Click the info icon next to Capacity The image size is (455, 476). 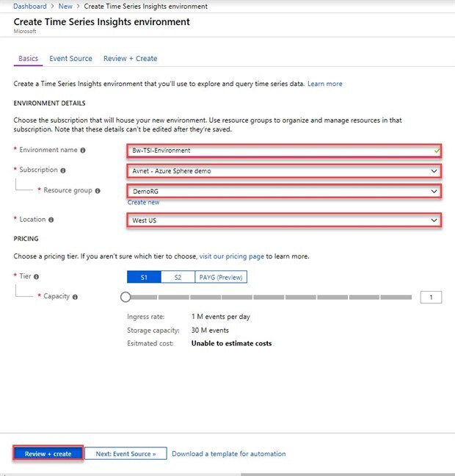point(75,297)
